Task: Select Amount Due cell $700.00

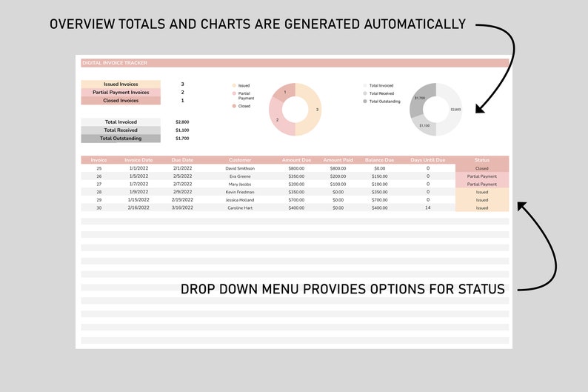Action: [296, 200]
